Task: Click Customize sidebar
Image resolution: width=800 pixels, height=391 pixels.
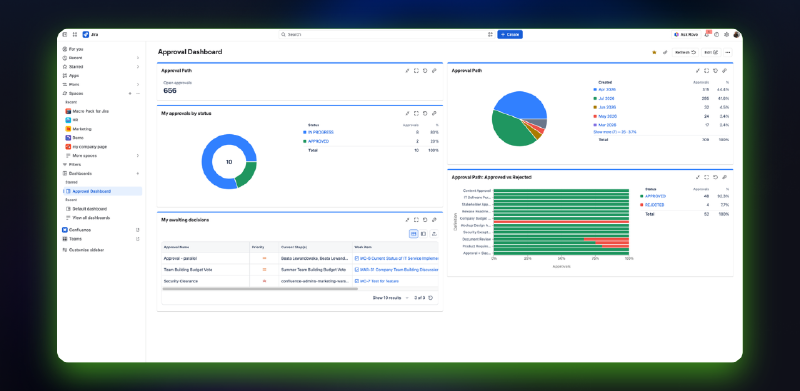Action: pos(83,250)
